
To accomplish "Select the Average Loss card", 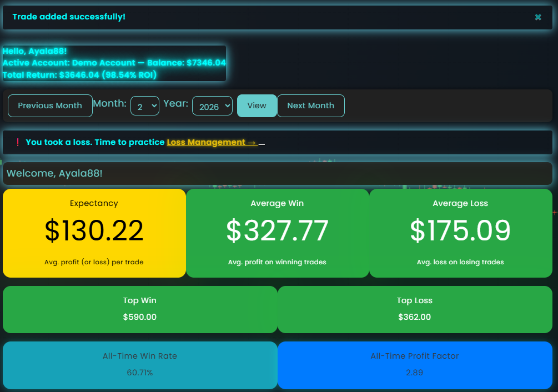I will coord(460,233).
